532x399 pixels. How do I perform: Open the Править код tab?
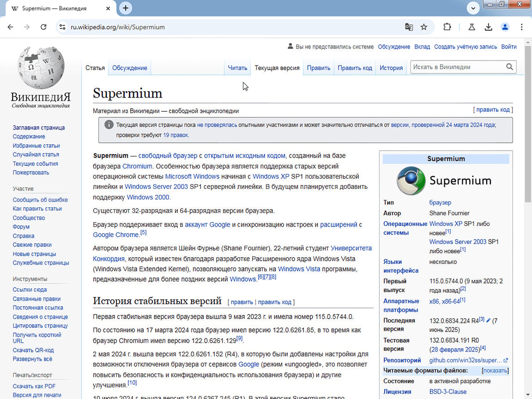[355, 68]
